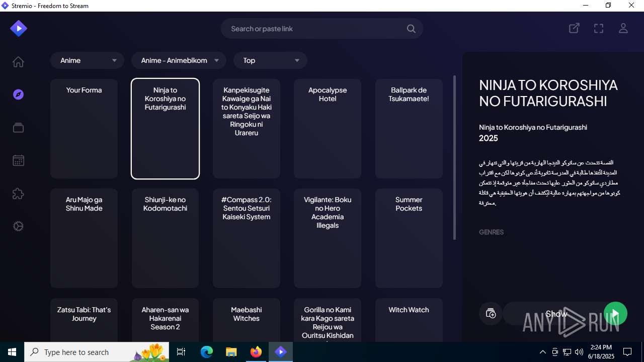Launch Firefox from the taskbar

256,352
